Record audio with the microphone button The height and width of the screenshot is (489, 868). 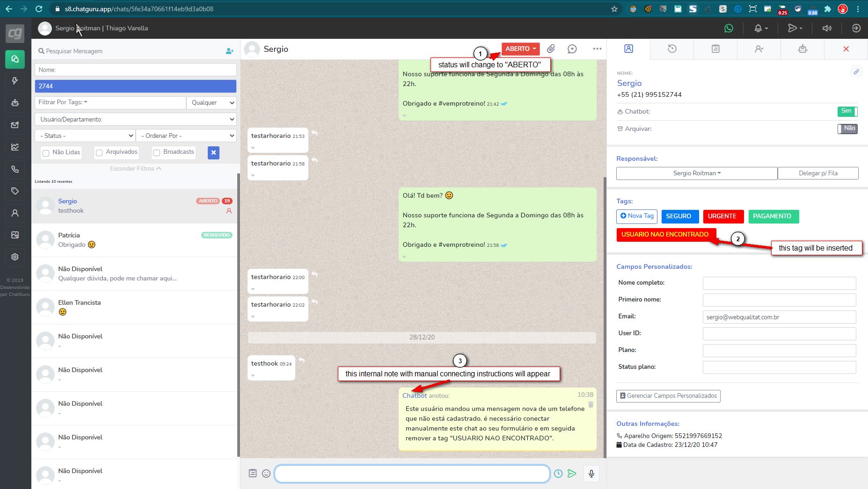[x=591, y=474]
